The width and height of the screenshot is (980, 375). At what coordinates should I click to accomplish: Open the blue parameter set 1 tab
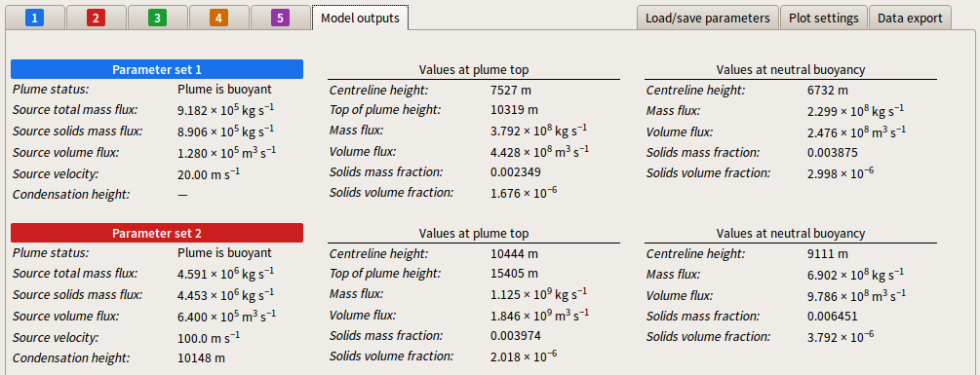pos(34,19)
